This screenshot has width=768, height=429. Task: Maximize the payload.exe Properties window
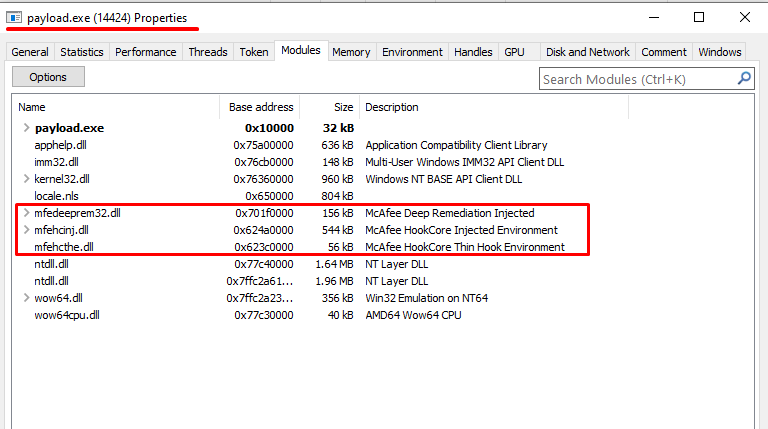coord(699,18)
